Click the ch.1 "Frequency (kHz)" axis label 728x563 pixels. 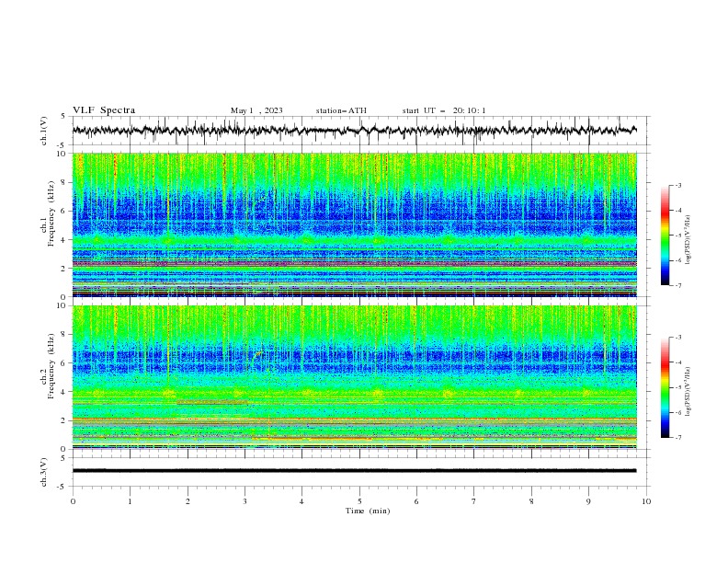51,214
